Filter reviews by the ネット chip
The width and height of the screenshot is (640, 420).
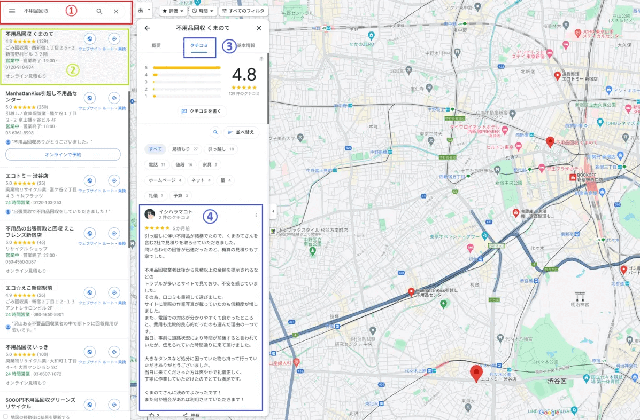click(x=201, y=180)
